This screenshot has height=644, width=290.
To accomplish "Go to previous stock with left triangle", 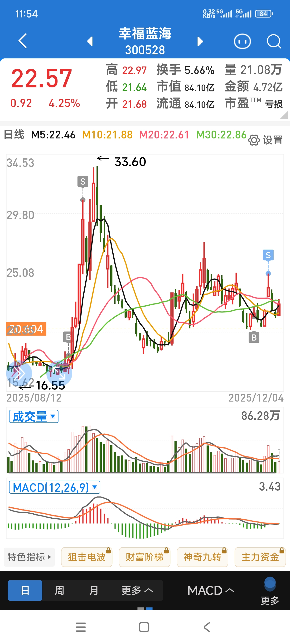I will tap(90, 41).
